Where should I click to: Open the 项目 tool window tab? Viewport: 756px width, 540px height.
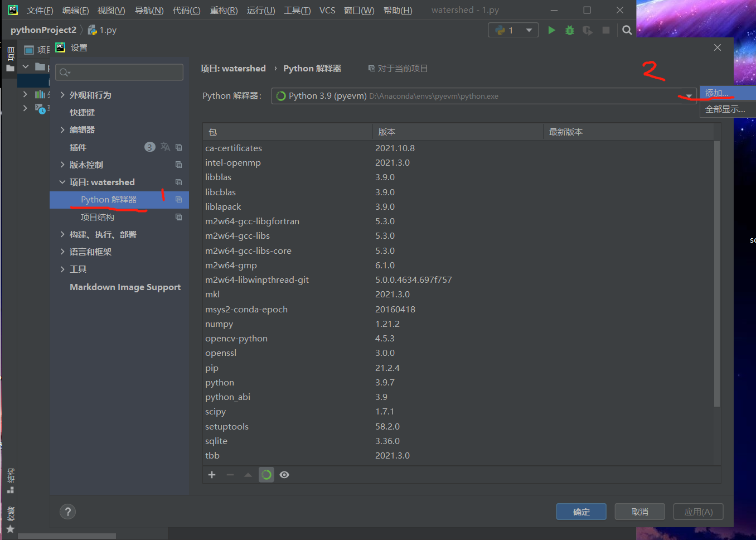tap(10, 60)
